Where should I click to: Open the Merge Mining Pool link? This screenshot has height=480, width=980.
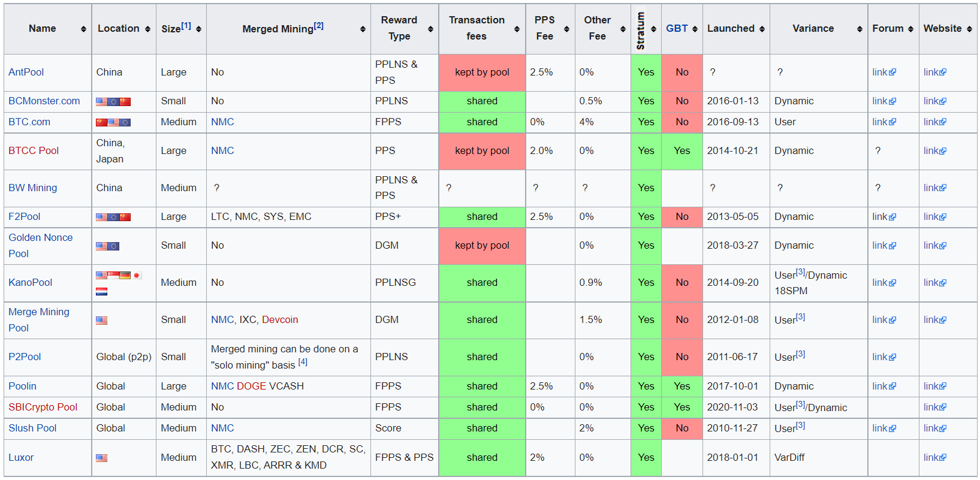(39, 320)
